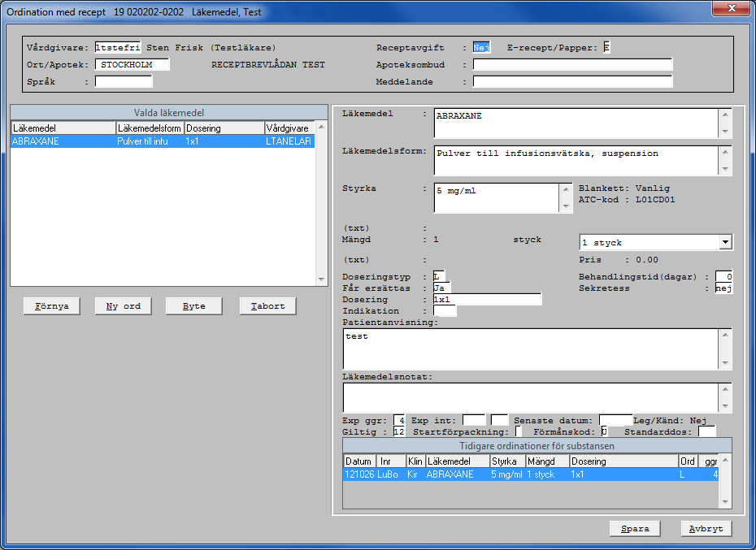Click the Vårdgivare column header

pyautogui.click(x=289, y=128)
